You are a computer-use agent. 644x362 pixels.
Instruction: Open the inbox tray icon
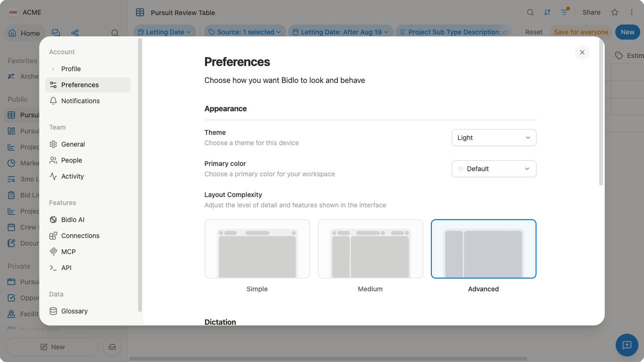tap(112, 347)
